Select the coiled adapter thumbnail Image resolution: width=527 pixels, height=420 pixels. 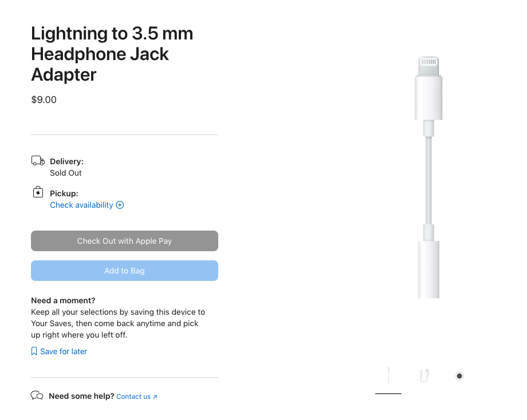pyautogui.click(x=423, y=375)
